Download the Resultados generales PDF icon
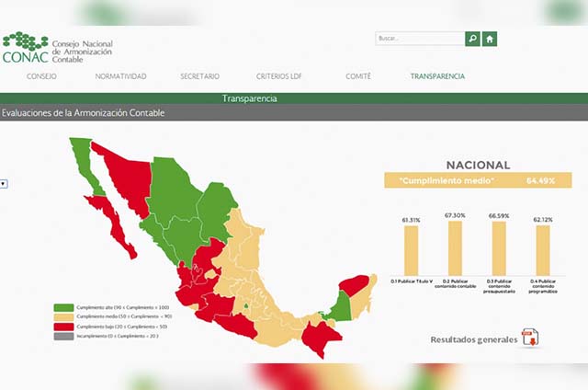 [531, 338]
